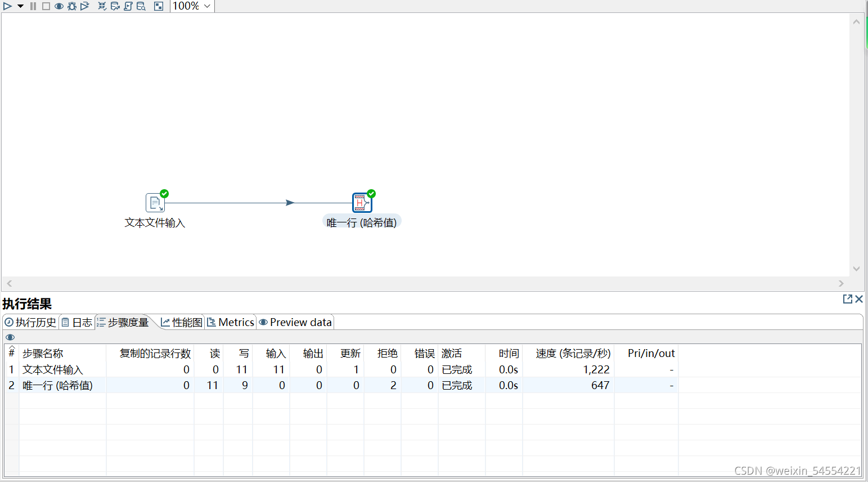Detach the 执行结果 panel into a window
Viewport: 868px width, 482px height.
[848, 299]
